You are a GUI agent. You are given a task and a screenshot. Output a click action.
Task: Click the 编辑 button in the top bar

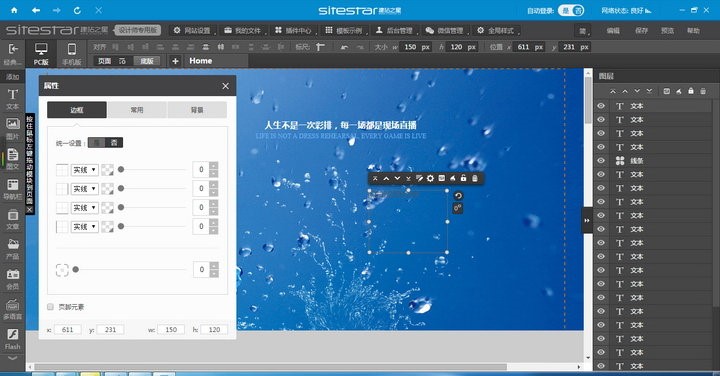tap(613, 30)
